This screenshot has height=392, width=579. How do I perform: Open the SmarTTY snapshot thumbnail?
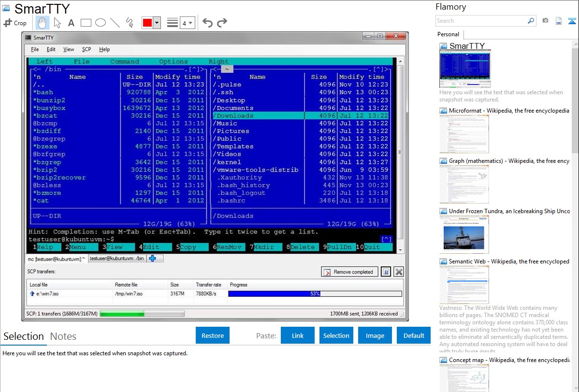[465, 70]
